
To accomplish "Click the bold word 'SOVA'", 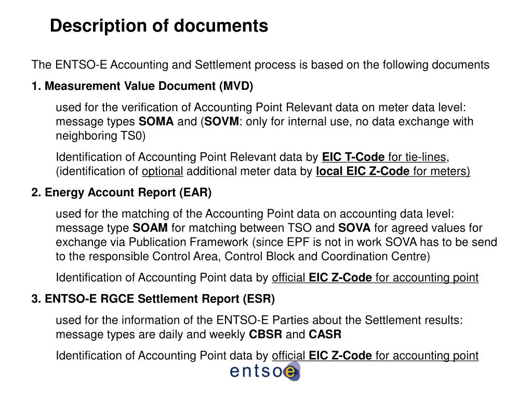I will pyautogui.click(x=354, y=228).
